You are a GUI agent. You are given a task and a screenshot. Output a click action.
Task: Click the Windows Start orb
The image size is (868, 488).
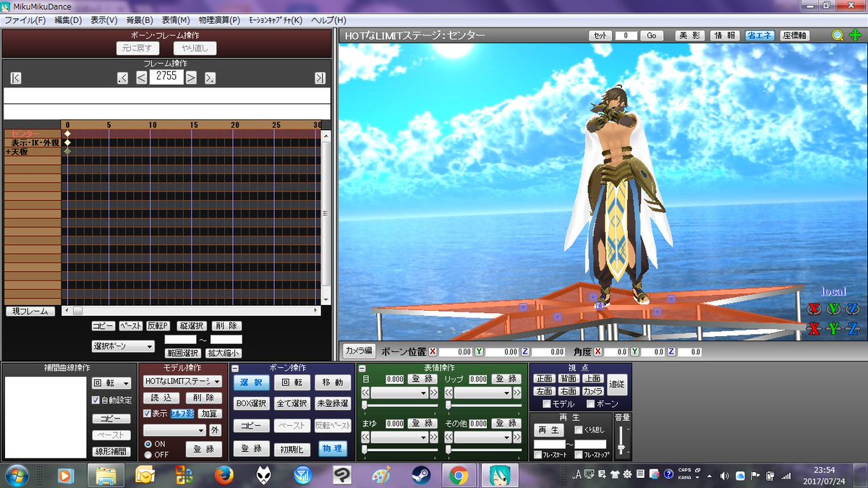16,475
